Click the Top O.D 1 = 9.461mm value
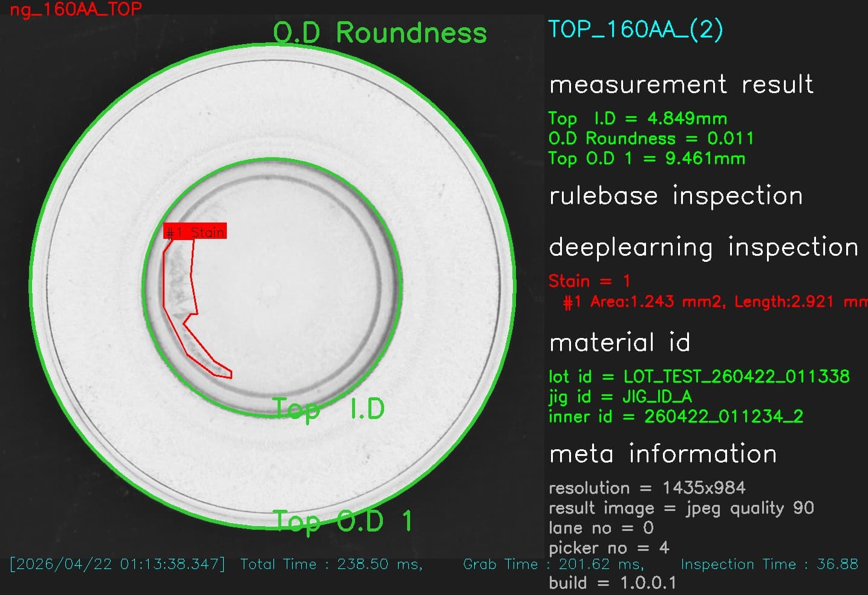 coord(647,158)
